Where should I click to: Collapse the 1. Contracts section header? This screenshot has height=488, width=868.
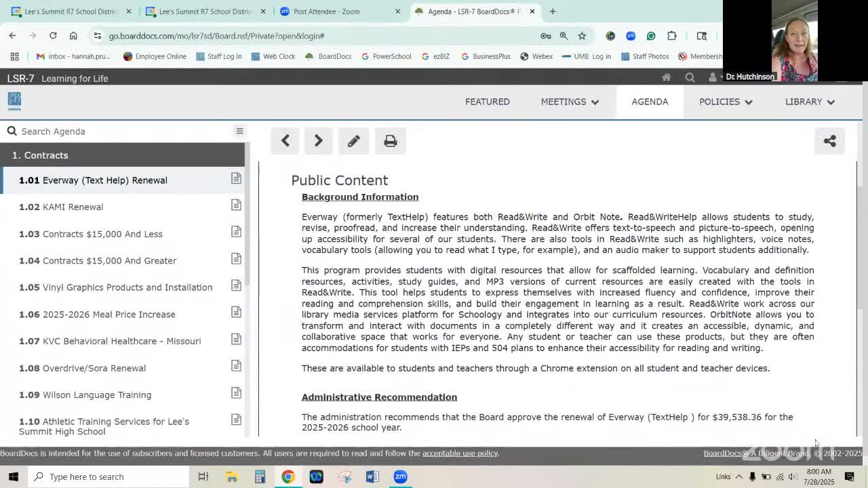(123, 155)
